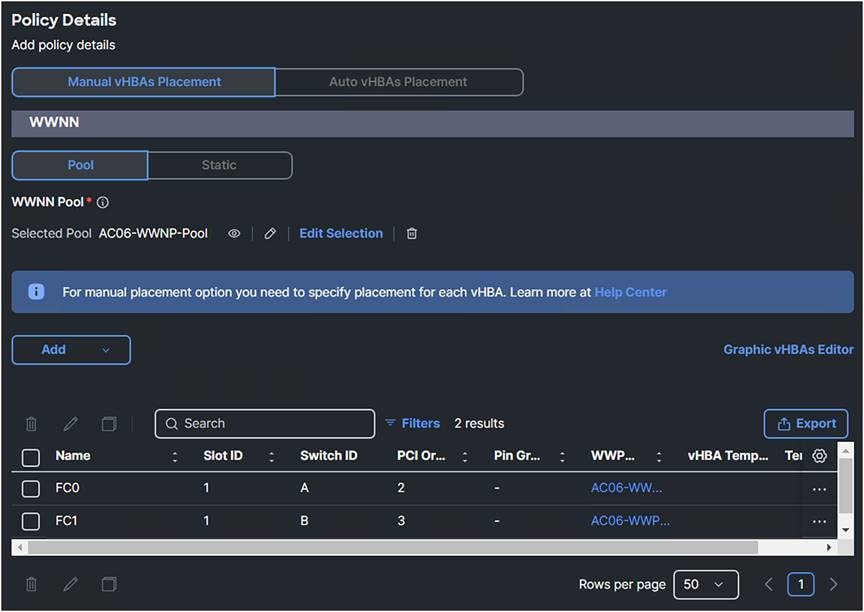The width and height of the screenshot is (864, 612).
Task: Edit vHBA using pencil icon above table
Action: [x=71, y=424]
